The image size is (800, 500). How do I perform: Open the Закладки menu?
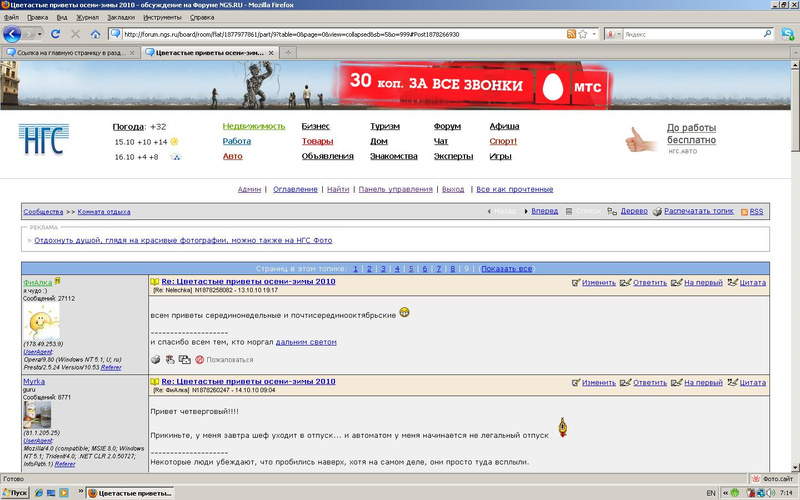[x=120, y=17]
